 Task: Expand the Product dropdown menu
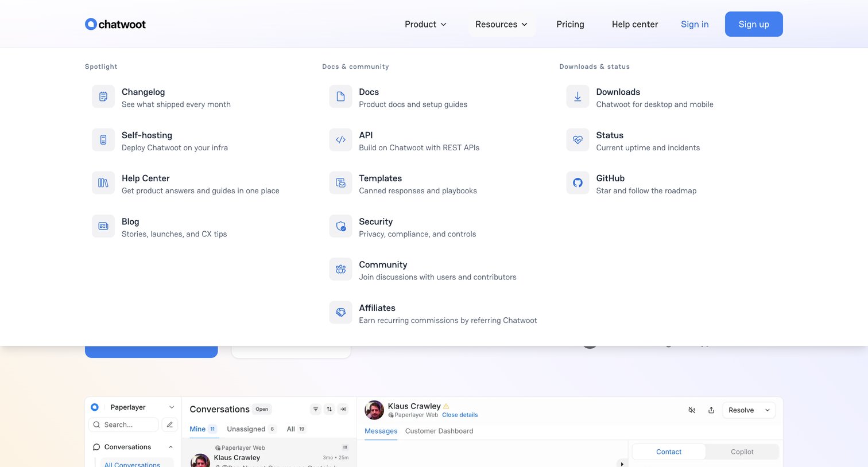[x=425, y=24]
